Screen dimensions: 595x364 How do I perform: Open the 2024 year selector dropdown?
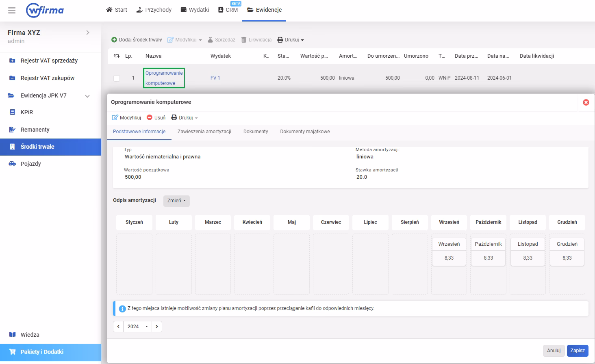pyautogui.click(x=137, y=327)
